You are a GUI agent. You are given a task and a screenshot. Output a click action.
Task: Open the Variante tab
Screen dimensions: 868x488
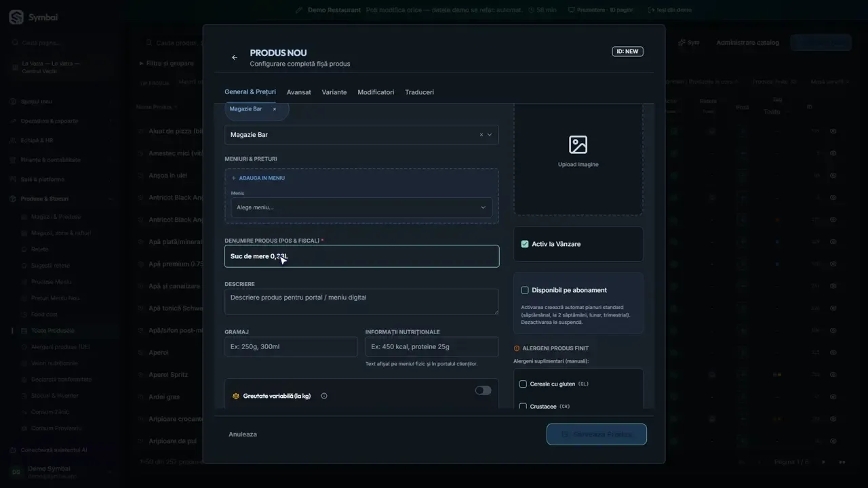(334, 92)
